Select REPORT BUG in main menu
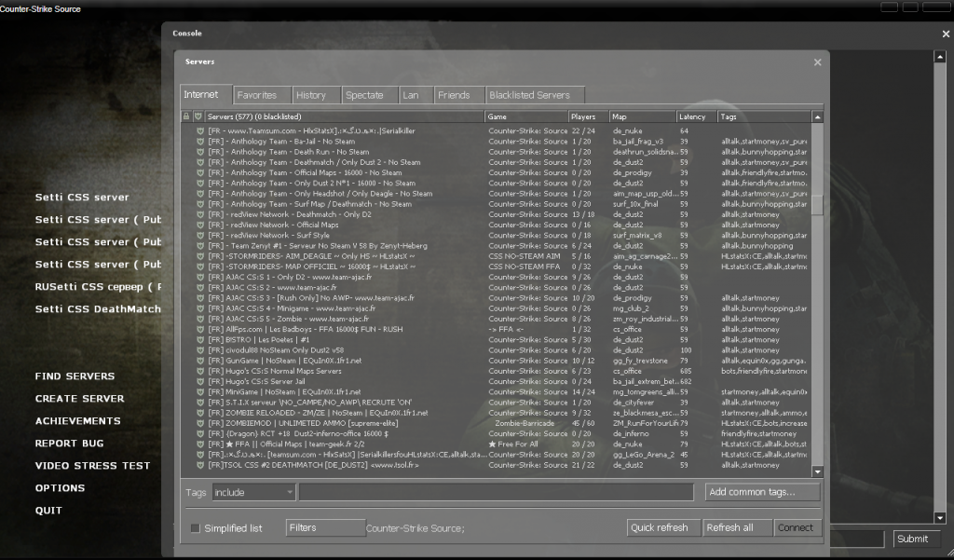The width and height of the screenshot is (954, 560). (x=69, y=444)
